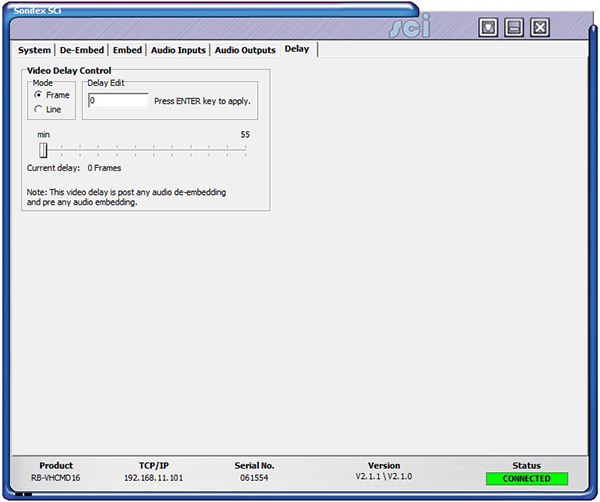The image size is (600, 502).
Task: Click the 'TCP/IP' heading in the footer
Action: point(153,466)
